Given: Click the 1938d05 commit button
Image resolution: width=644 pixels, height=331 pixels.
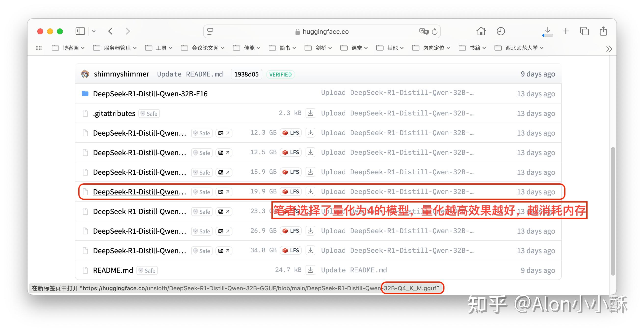Looking at the screenshot, I should (x=246, y=74).
